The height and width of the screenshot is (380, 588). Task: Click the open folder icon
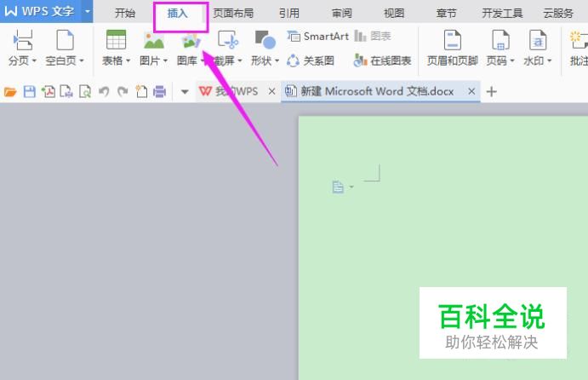[x=10, y=91]
